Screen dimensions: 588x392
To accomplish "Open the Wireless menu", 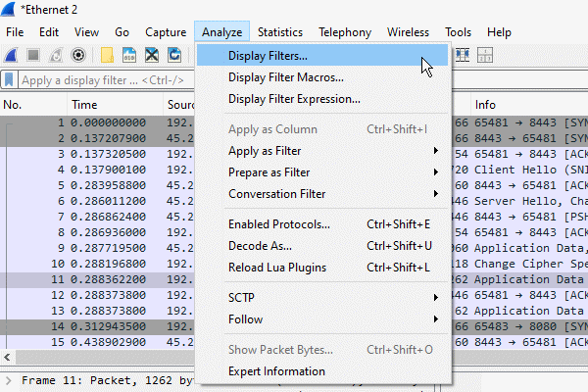I will coord(408,32).
